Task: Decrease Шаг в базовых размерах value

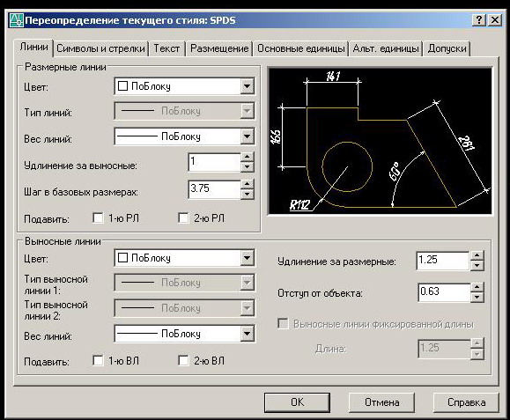Action: [248, 195]
